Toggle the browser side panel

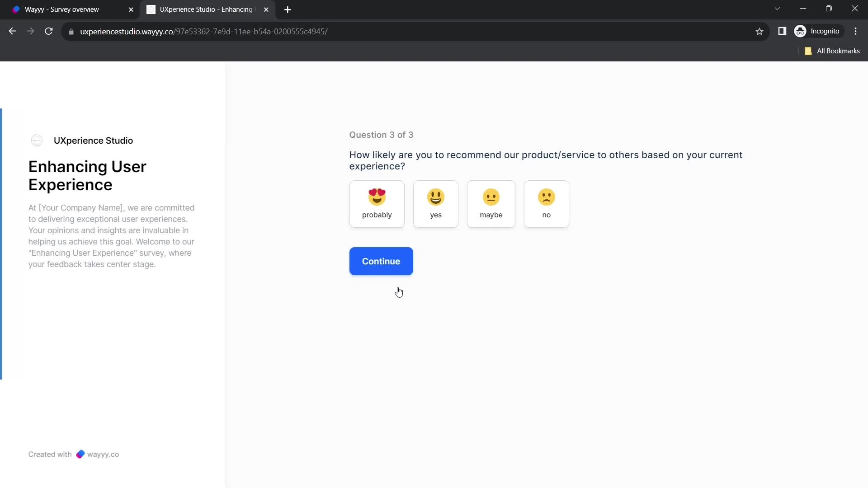click(782, 31)
